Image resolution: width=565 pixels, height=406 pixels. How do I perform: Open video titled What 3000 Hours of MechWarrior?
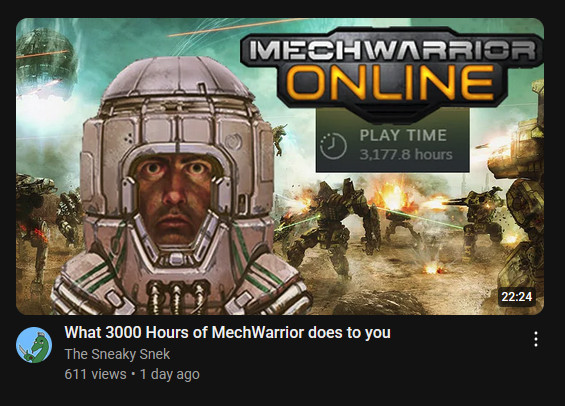click(227, 332)
